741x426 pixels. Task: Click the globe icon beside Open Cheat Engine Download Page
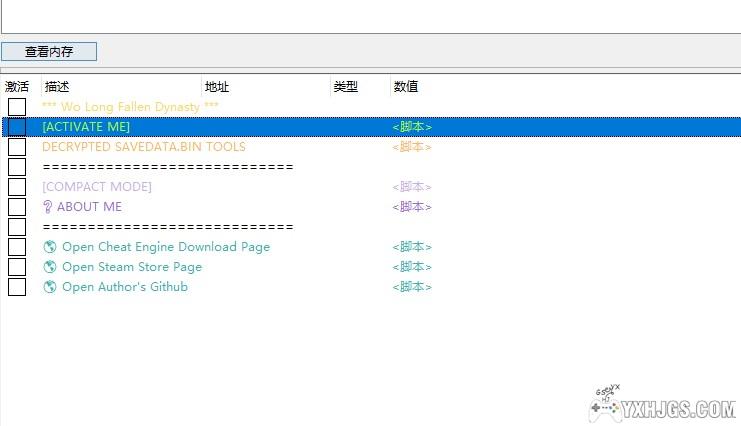click(50, 247)
